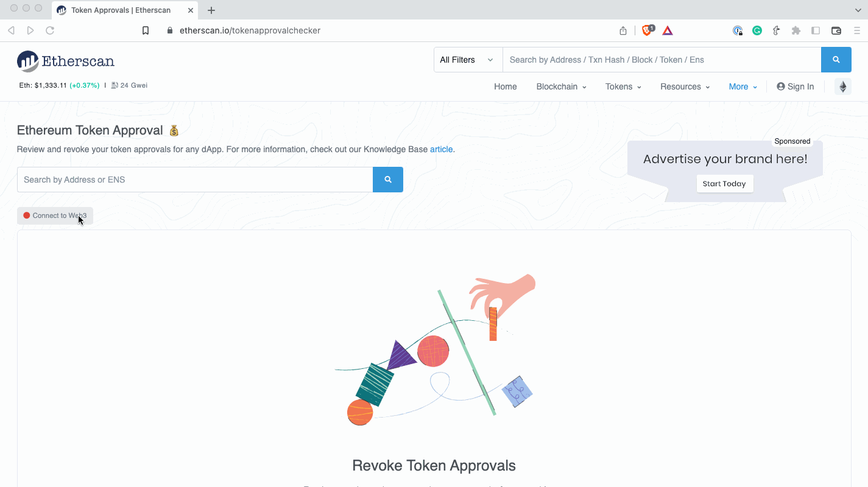Screen dimensions: 868x487
Task: Focus the Search by Address / Txn Hash field
Action: pos(662,60)
